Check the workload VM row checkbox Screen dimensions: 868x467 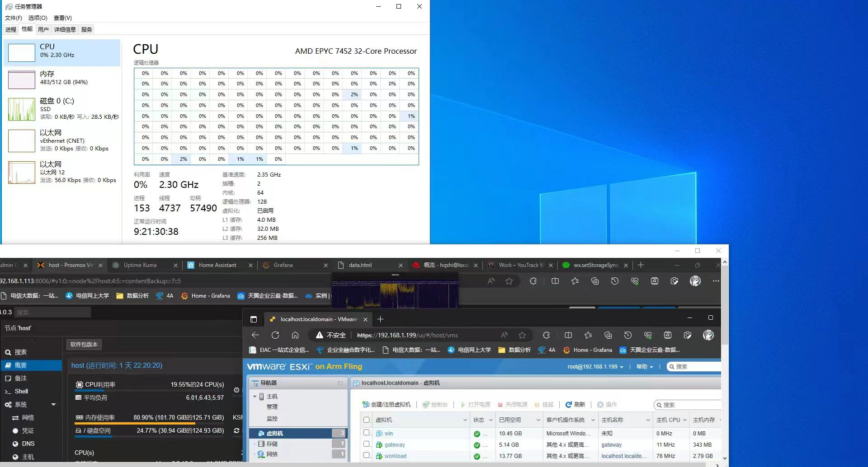(367, 455)
